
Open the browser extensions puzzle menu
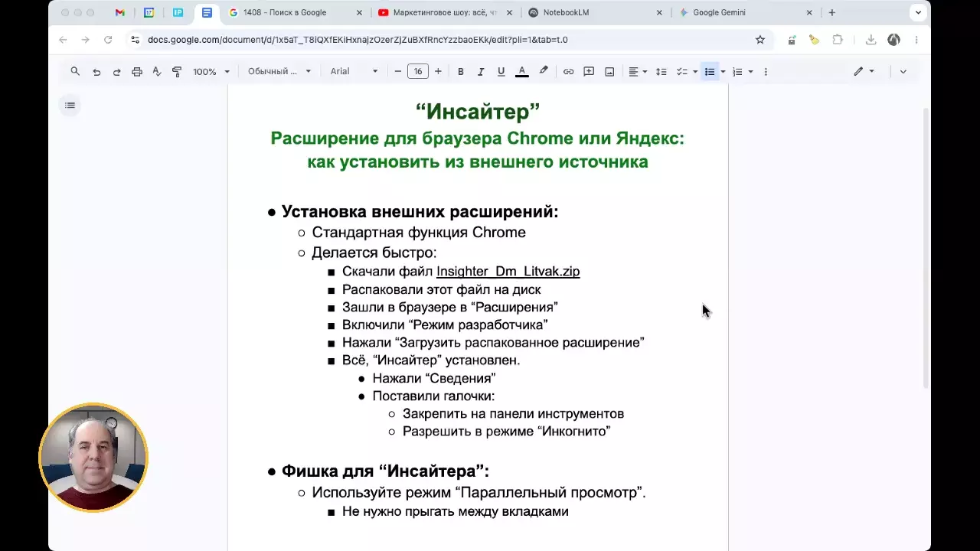(838, 40)
